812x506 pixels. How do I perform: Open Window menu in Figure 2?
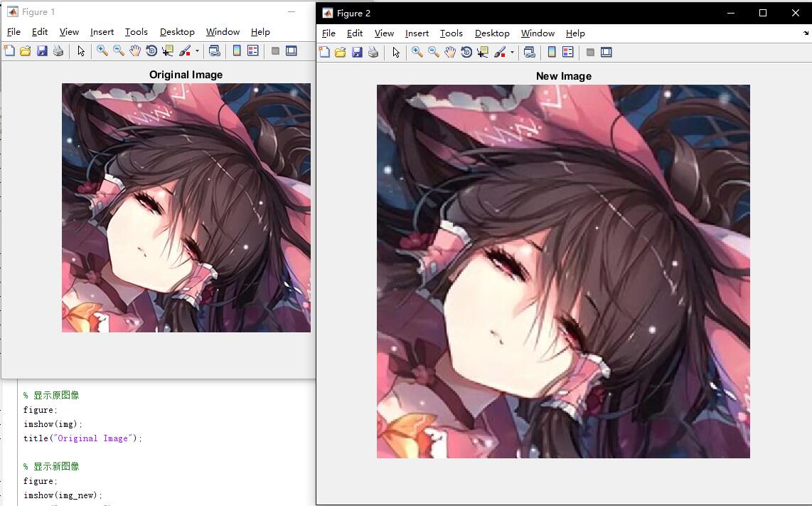538,33
